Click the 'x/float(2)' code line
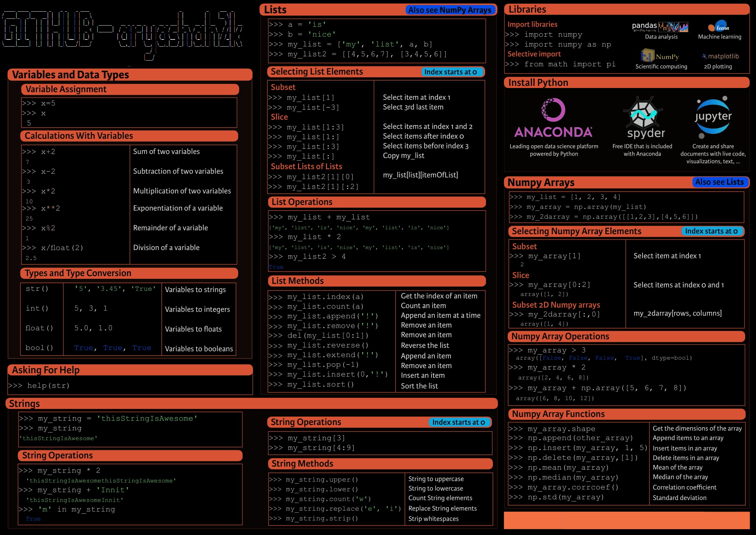 pos(52,248)
